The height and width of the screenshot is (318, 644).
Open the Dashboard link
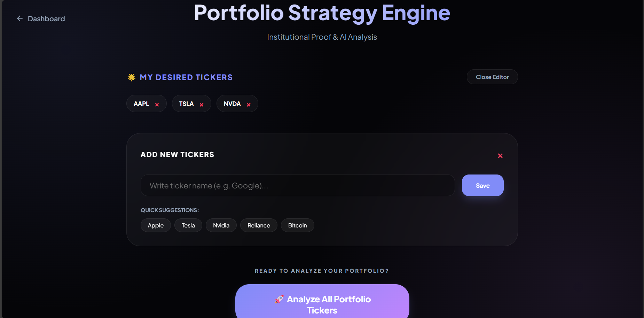click(x=46, y=18)
